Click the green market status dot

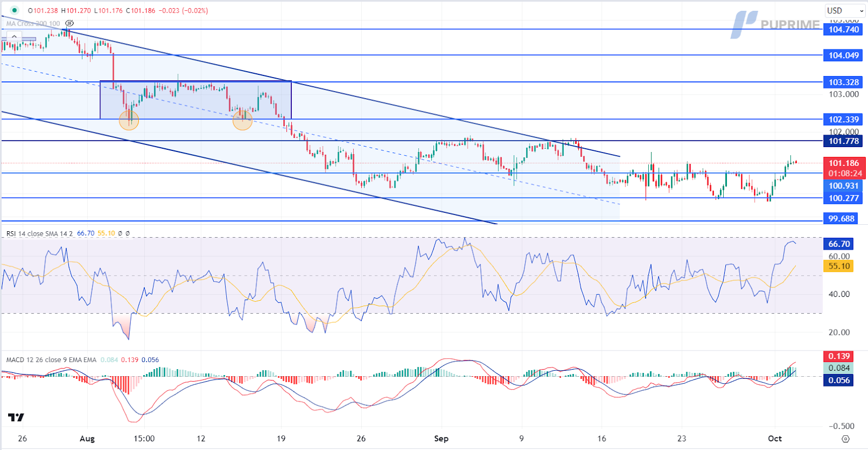[15, 10]
